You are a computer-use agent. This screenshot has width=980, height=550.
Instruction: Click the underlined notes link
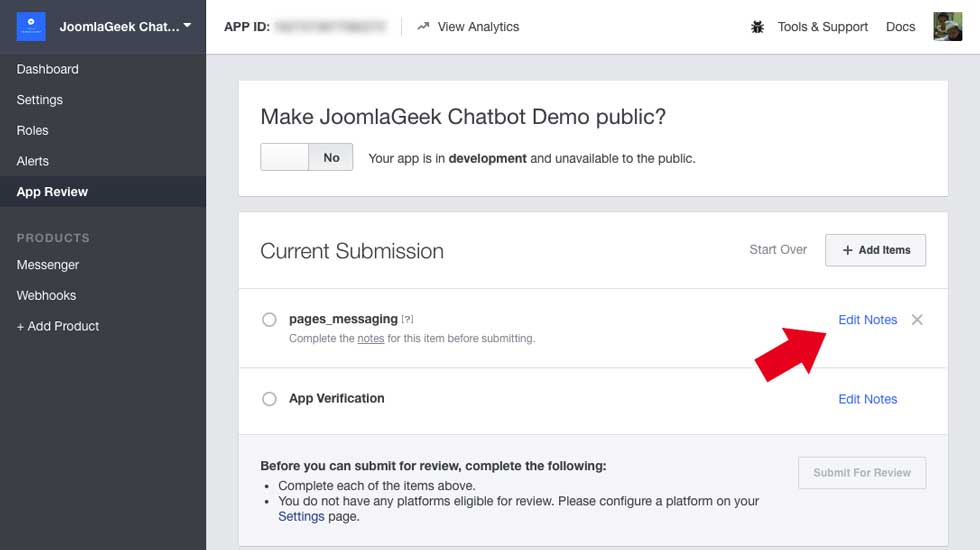pos(371,338)
